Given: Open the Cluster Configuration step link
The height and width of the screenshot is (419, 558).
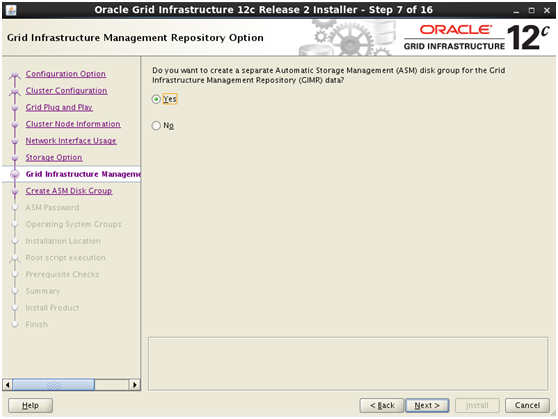Looking at the screenshot, I should click(x=66, y=90).
